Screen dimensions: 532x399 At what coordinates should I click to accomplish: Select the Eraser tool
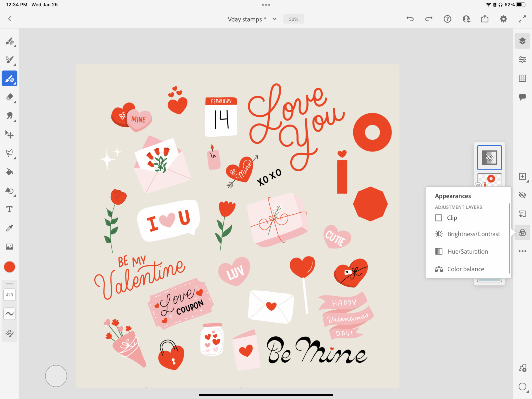(x=9, y=97)
